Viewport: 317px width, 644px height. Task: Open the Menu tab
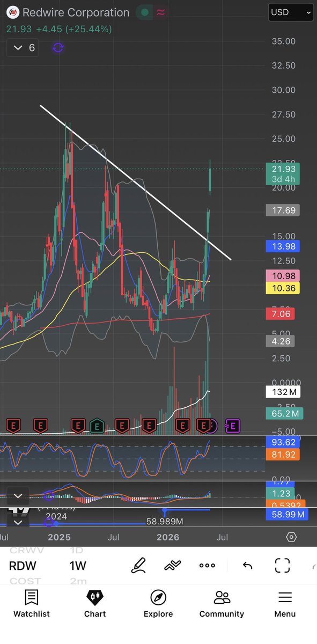tap(285, 604)
